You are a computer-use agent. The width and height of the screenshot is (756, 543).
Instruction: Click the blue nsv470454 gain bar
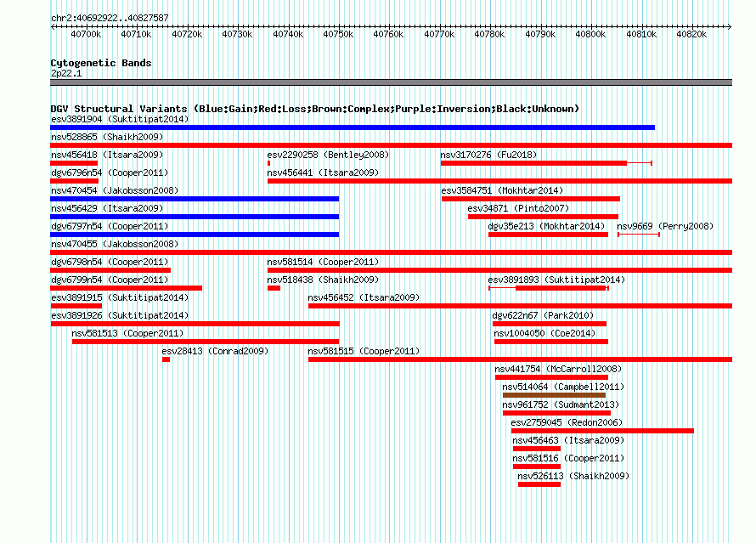[x=195, y=199]
